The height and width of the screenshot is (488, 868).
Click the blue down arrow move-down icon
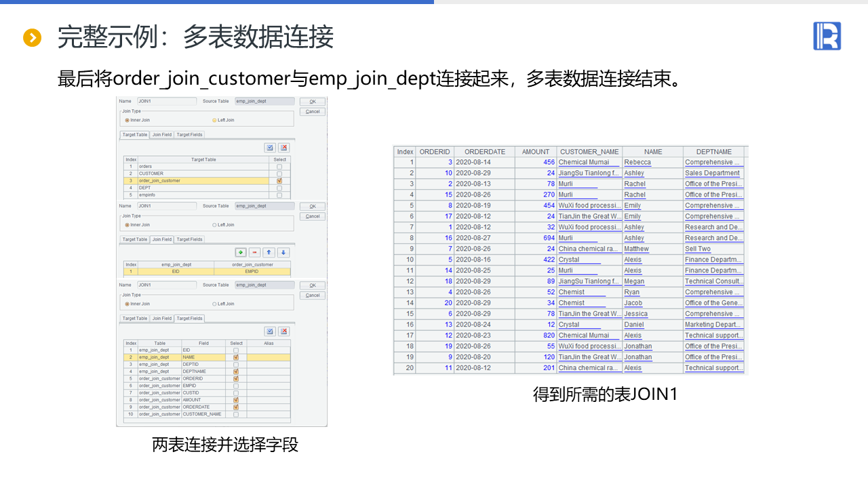click(283, 252)
